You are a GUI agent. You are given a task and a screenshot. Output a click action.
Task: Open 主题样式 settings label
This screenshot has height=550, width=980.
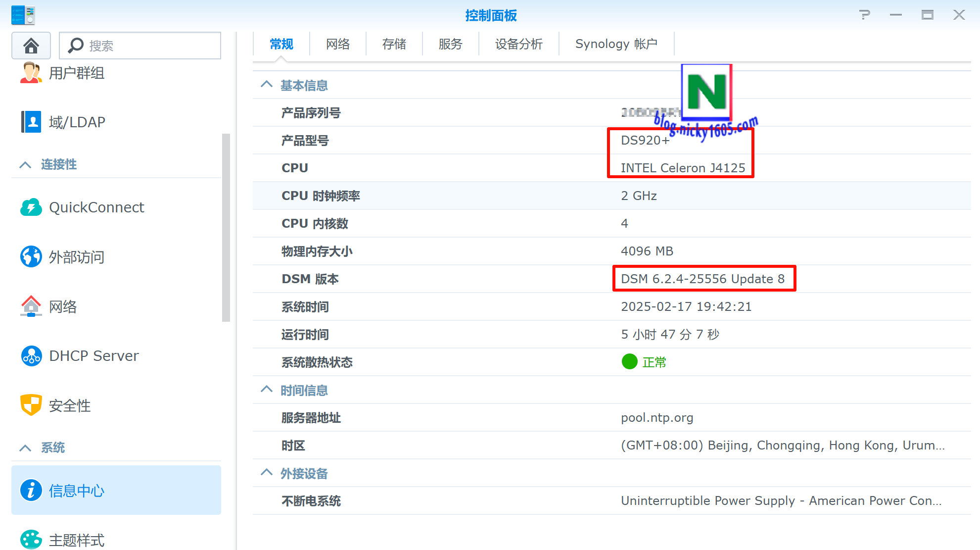[77, 540]
